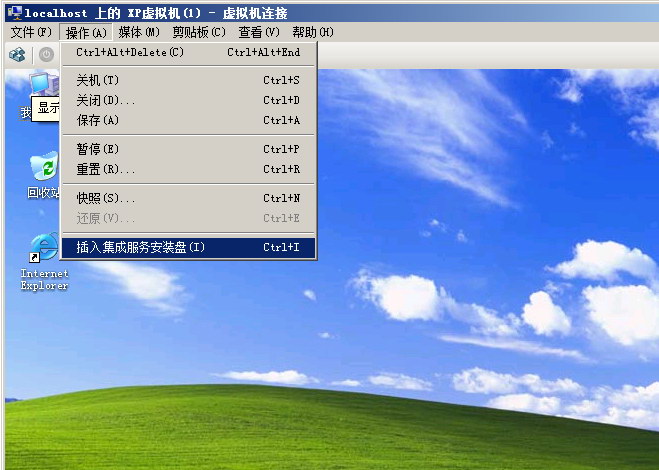The width and height of the screenshot is (659, 470).
Task: Click the window title 'localhost 上的 XP虚拟机'
Action: (113, 13)
